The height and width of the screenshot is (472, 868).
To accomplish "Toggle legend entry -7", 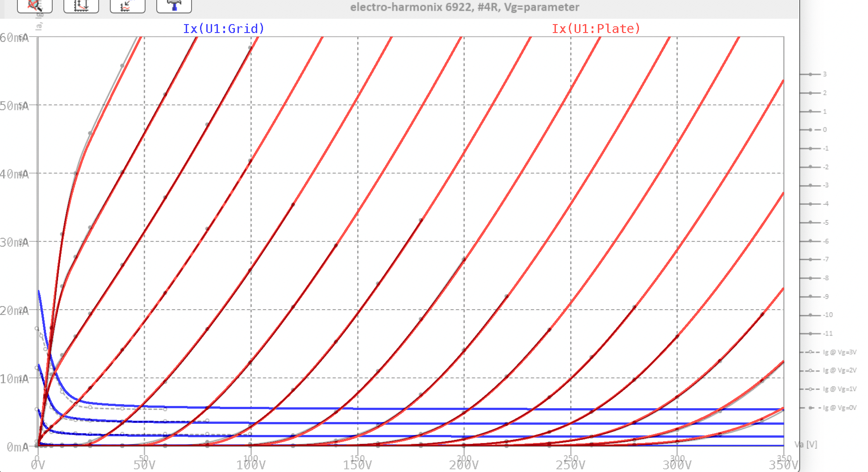I will pos(814,259).
